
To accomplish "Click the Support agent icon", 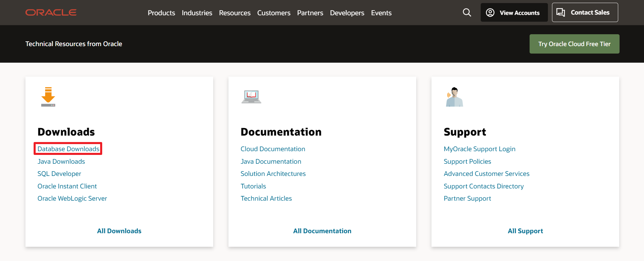I will pyautogui.click(x=454, y=97).
